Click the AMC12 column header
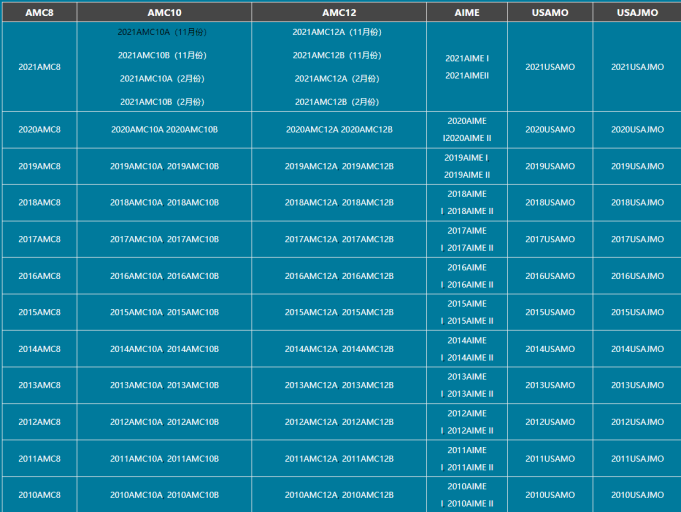 pyautogui.click(x=339, y=12)
